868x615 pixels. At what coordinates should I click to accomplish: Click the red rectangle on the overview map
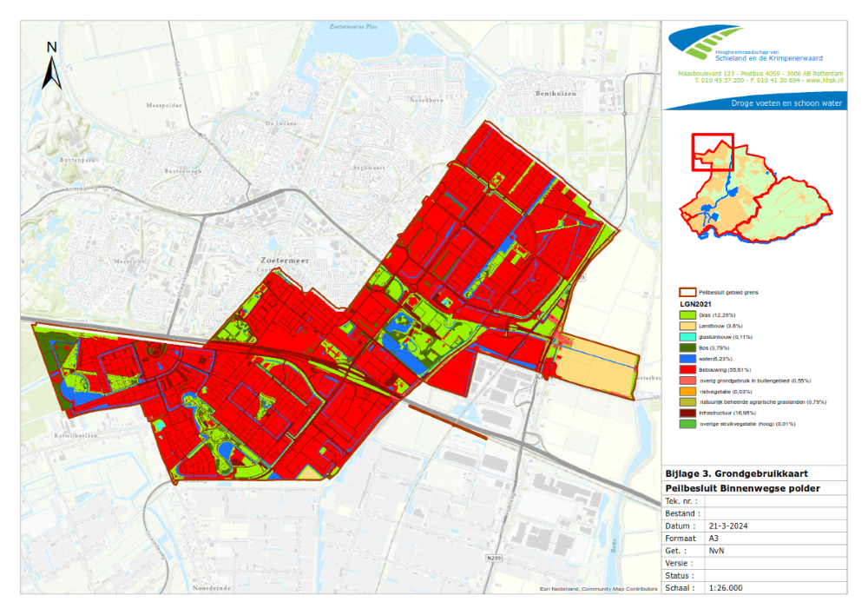[712, 152]
